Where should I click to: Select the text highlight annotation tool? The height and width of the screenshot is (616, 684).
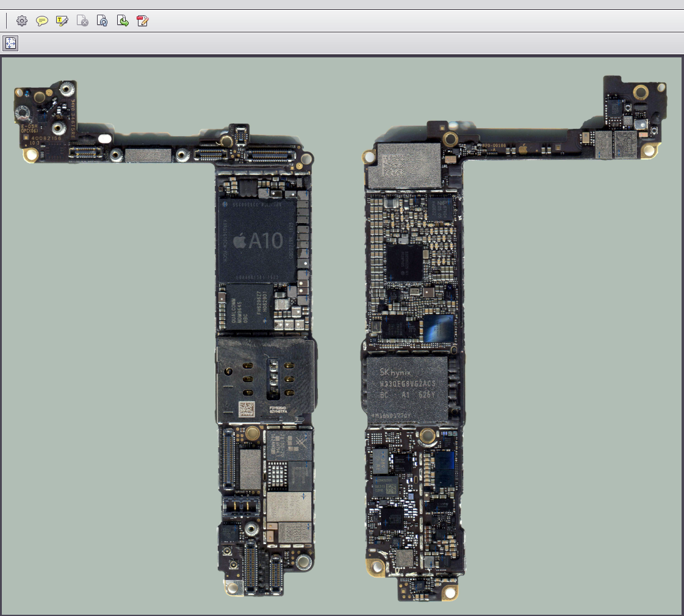click(62, 21)
